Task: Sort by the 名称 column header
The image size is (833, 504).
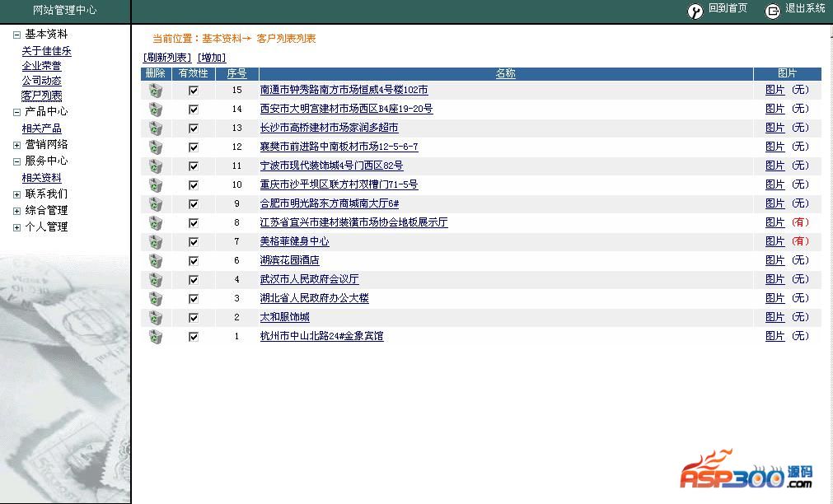Action: pos(505,73)
